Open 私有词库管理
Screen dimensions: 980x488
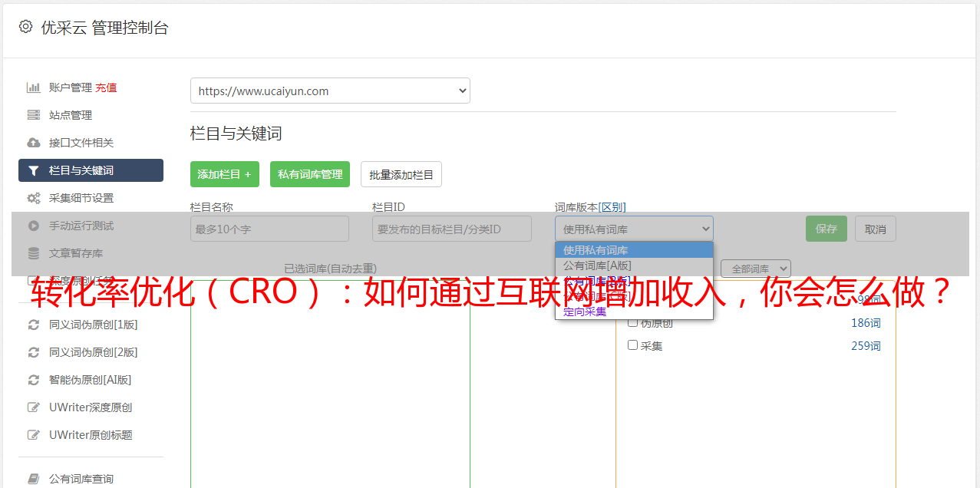click(310, 174)
